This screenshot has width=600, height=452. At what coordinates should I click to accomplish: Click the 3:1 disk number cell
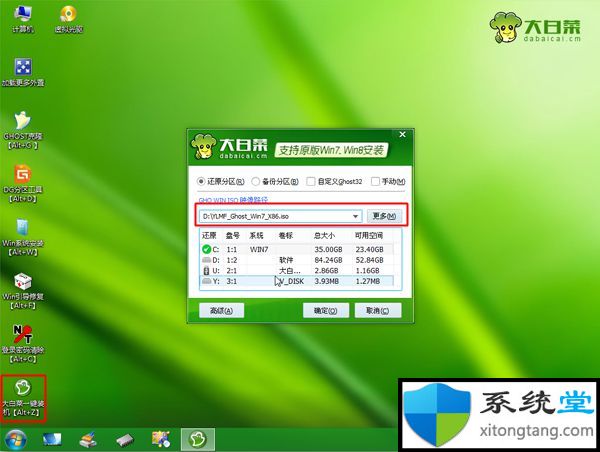coord(232,281)
